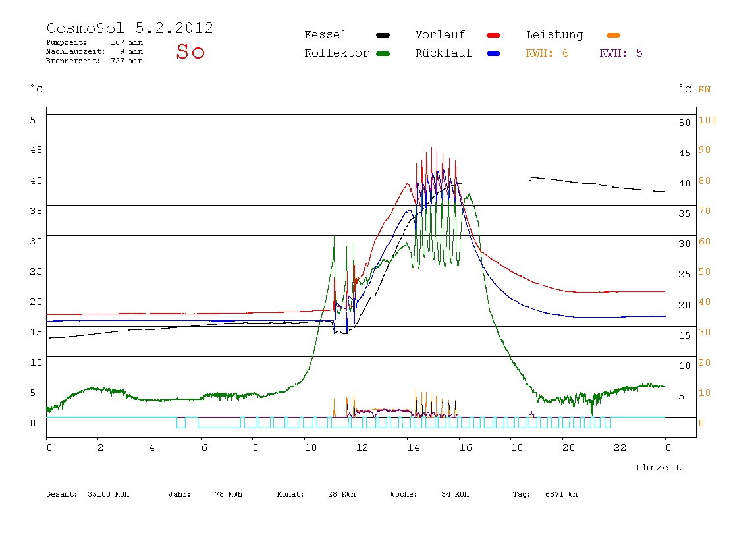Viewport: 756px width, 535px height.
Task: Click the orange 'KWH: 6' value
Action: 547,53
